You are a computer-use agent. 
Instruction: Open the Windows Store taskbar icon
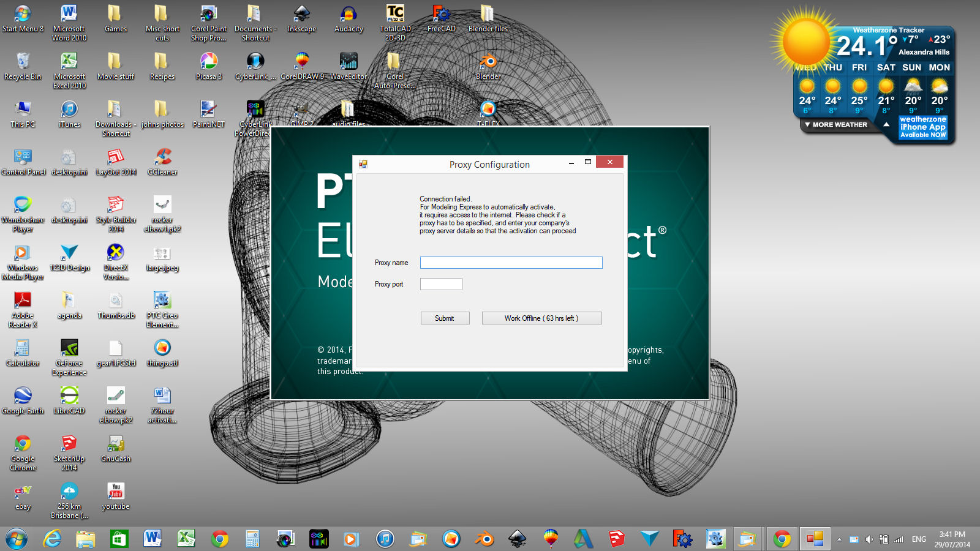coord(119,539)
